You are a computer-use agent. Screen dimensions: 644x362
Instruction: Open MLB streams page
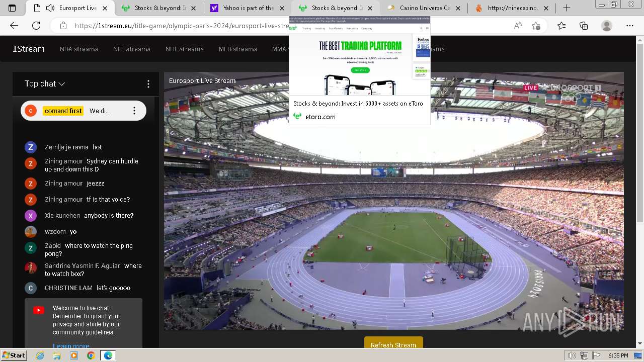coord(238,49)
